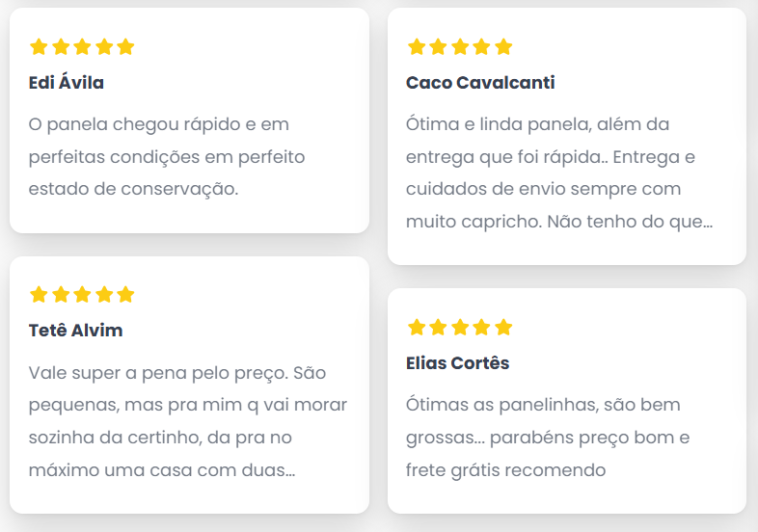Click fifth star in Edi Ávila's rating

[x=125, y=47]
